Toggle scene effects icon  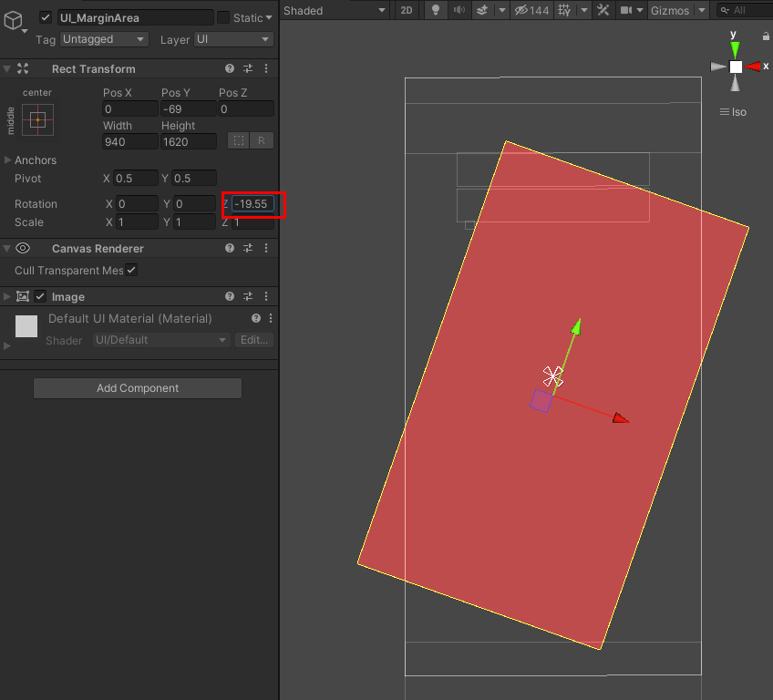[482, 10]
